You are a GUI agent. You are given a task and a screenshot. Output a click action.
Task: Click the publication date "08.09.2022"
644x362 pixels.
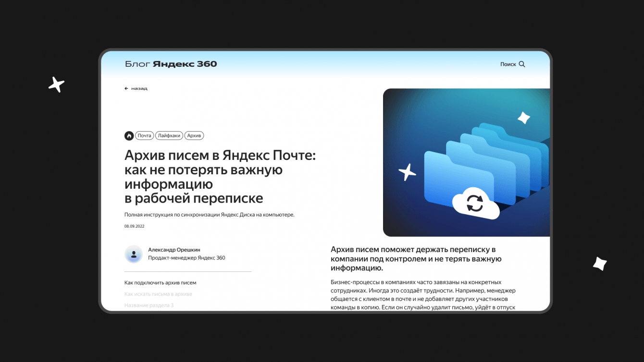[135, 226]
